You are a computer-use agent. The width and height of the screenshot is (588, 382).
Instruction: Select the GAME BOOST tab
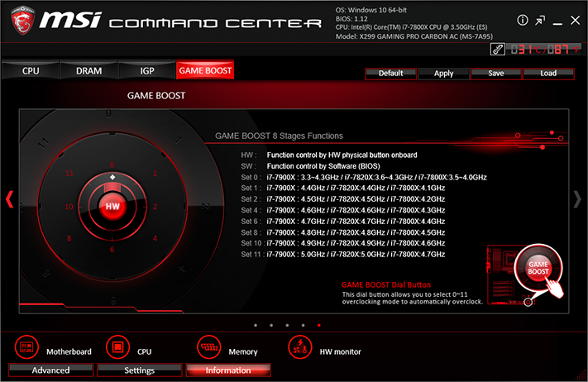tap(205, 70)
